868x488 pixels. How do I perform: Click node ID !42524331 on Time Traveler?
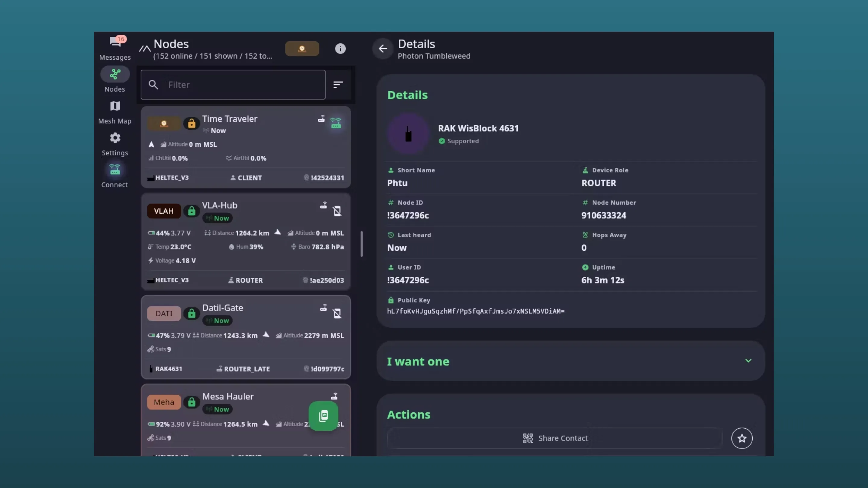[x=324, y=178]
